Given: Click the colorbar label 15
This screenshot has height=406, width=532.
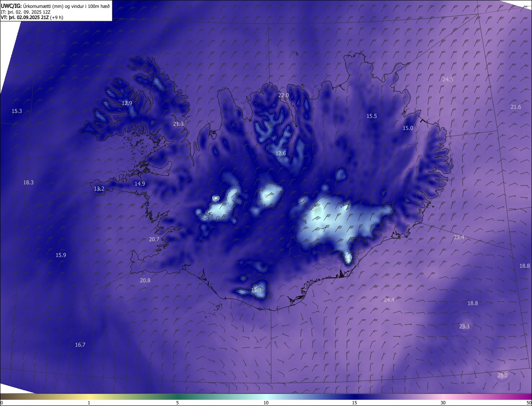Looking at the screenshot, I should tap(355, 403).
